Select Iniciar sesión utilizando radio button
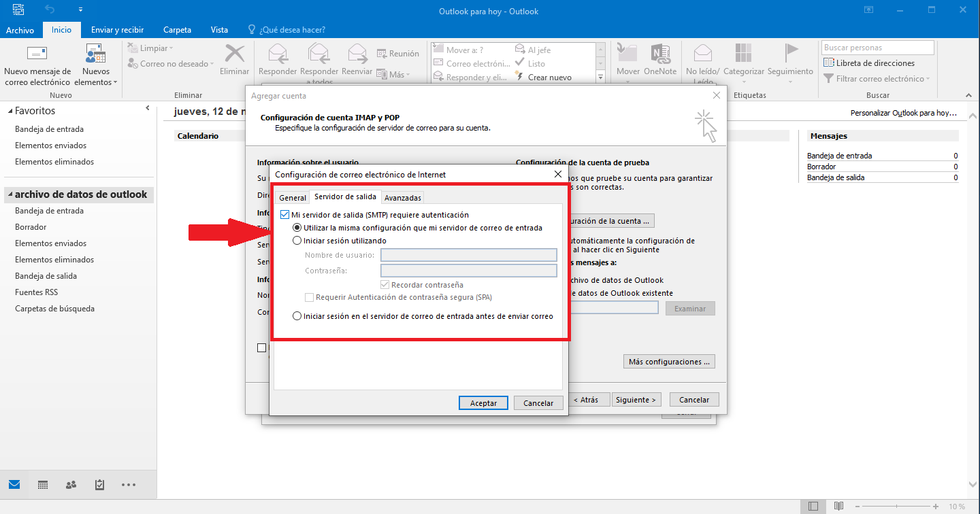This screenshot has height=514, width=980. click(297, 241)
